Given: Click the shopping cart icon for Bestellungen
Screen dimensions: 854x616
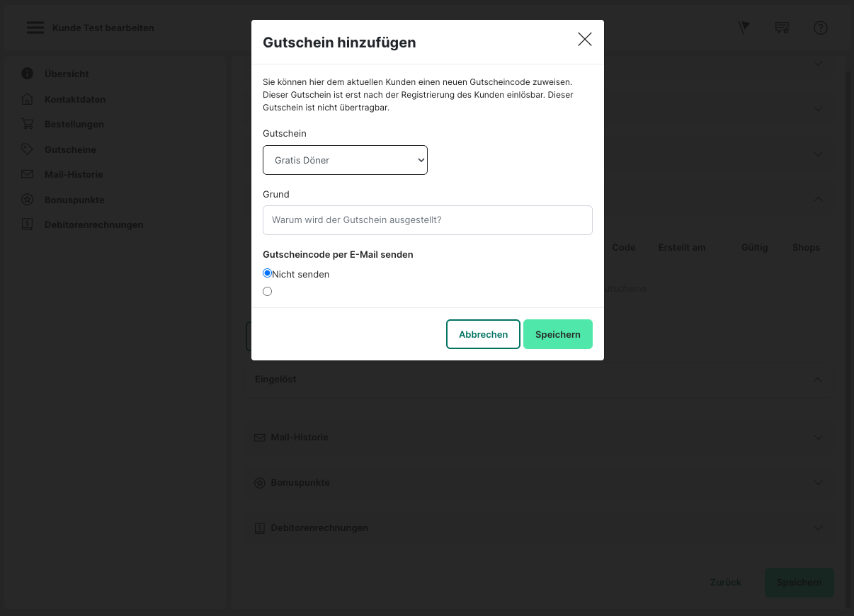Looking at the screenshot, I should 28,124.
